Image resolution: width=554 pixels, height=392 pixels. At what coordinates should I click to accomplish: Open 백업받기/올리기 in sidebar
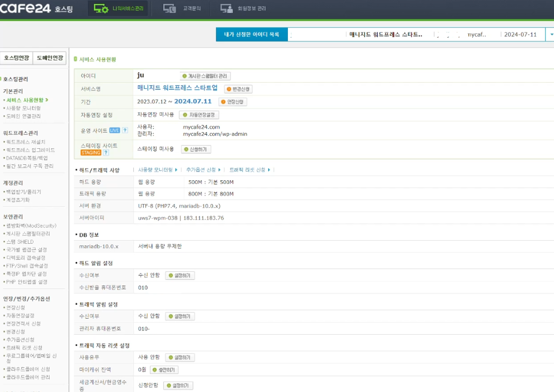[24, 192]
